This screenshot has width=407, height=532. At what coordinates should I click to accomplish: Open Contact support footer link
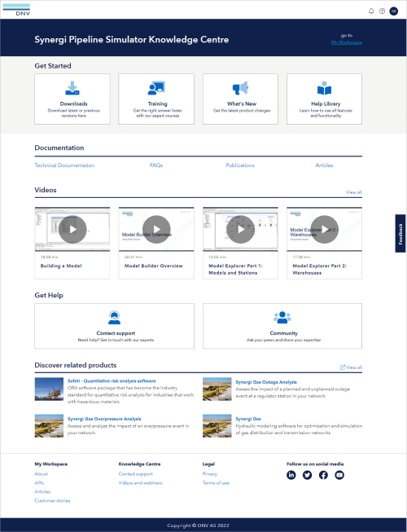pos(136,474)
